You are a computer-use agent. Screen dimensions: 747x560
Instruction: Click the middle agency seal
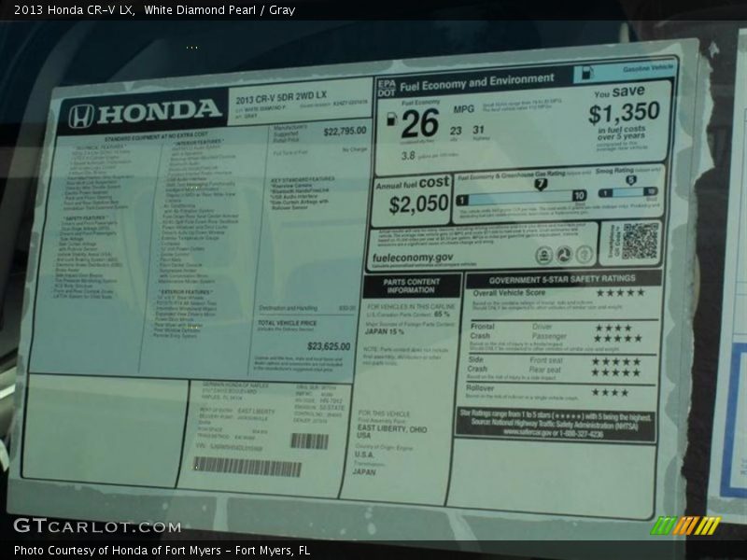tap(564, 255)
